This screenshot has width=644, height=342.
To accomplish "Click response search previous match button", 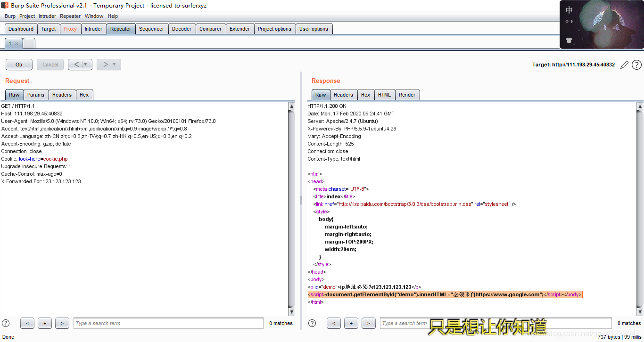I will [334, 323].
